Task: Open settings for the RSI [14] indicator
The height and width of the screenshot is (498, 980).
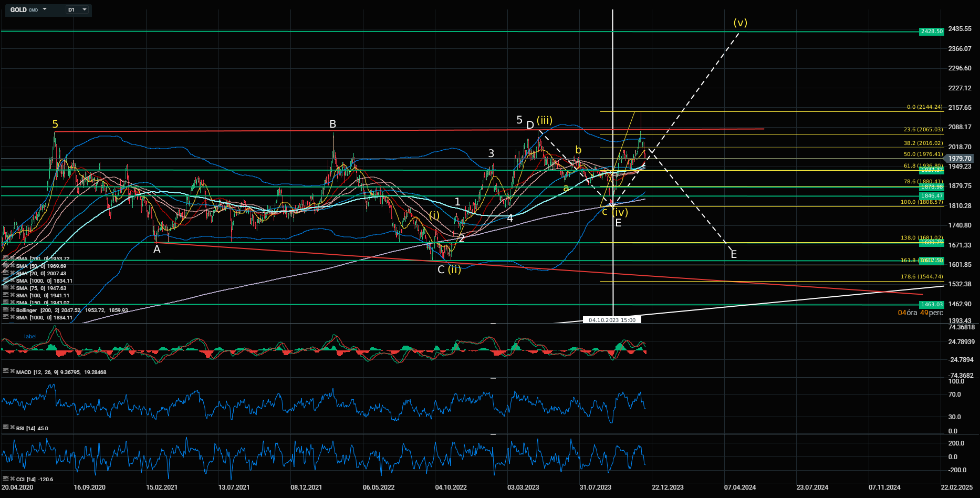Action: click(5, 427)
